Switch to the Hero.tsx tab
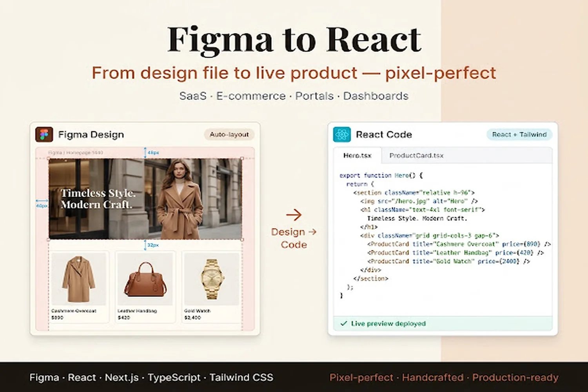 pos(358,156)
